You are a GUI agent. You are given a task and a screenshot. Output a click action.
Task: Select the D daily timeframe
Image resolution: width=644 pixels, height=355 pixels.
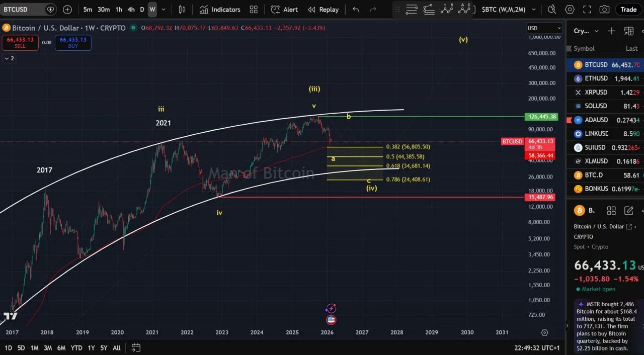tap(142, 10)
